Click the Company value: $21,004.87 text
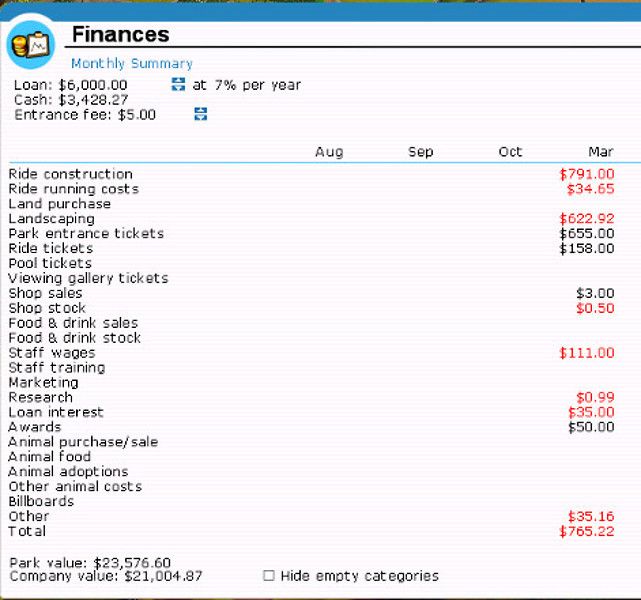Screen dimensions: 641x600 tap(106, 576)
